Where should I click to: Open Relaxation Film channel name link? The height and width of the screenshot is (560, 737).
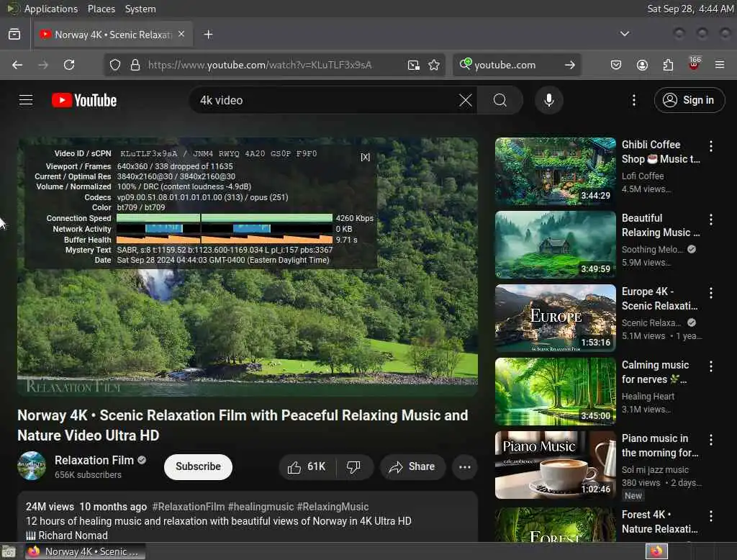tap(94, 461)
